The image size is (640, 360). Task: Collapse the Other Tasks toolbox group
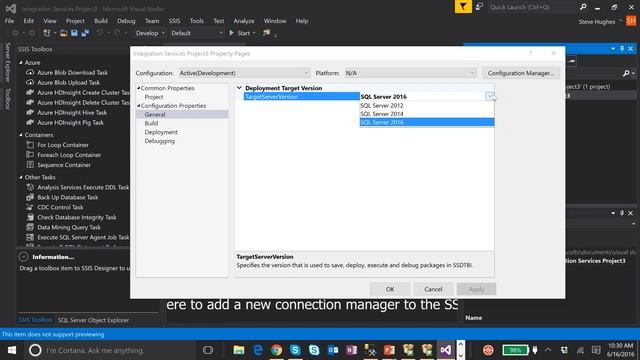21,177
